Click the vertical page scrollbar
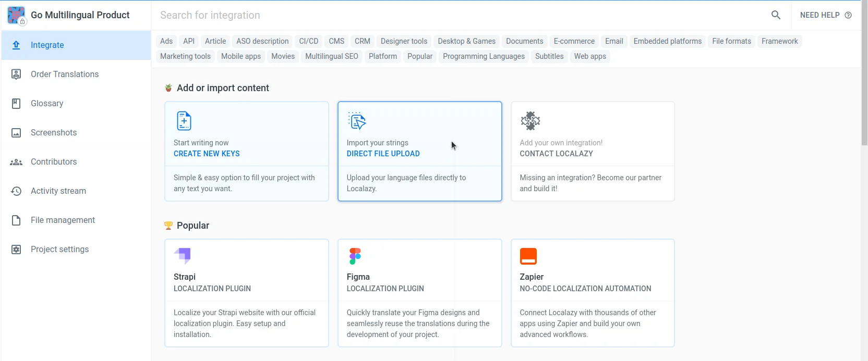Image resolution: width=868 pixels, height=361 pixels. pos(864,73)
